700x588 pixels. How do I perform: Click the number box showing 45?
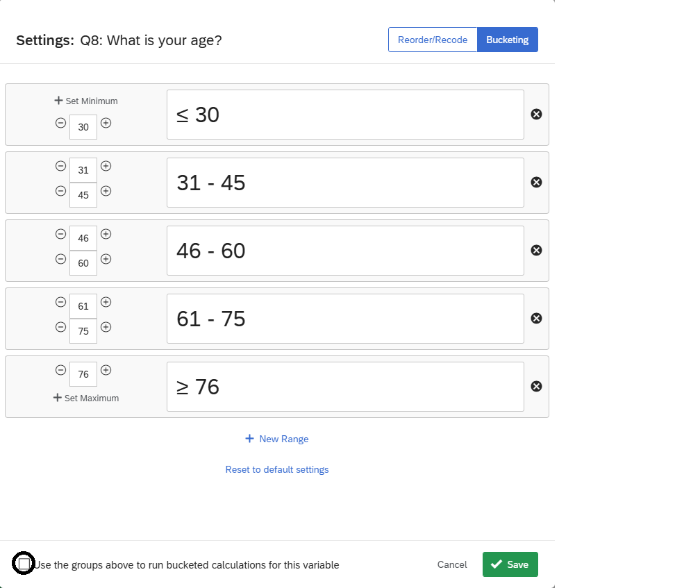83,195
